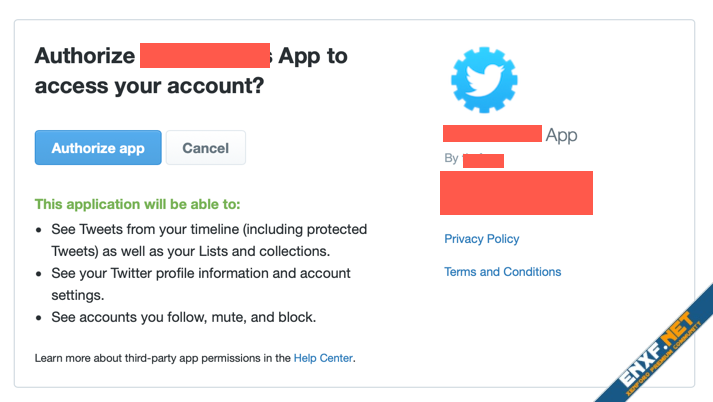The height and width of the screenshot is (402, 713).
Task: Click the Authorize app button
Action: pos(98,148)
